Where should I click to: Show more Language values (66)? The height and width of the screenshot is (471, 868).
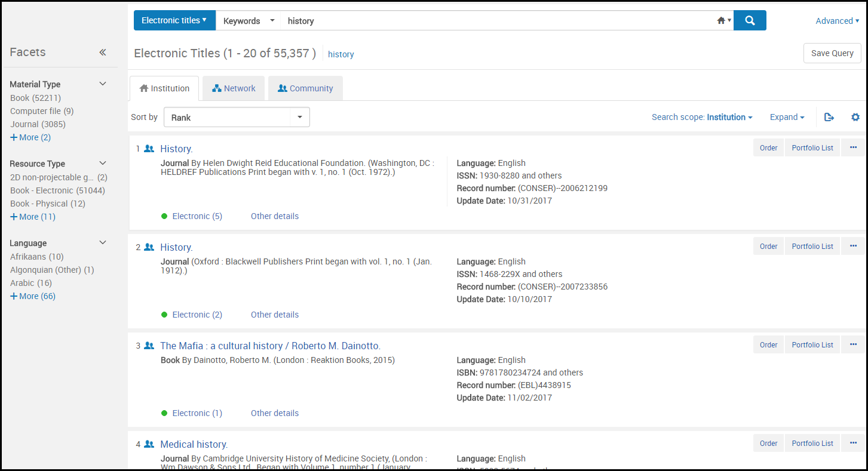click(x=33, y=296)
